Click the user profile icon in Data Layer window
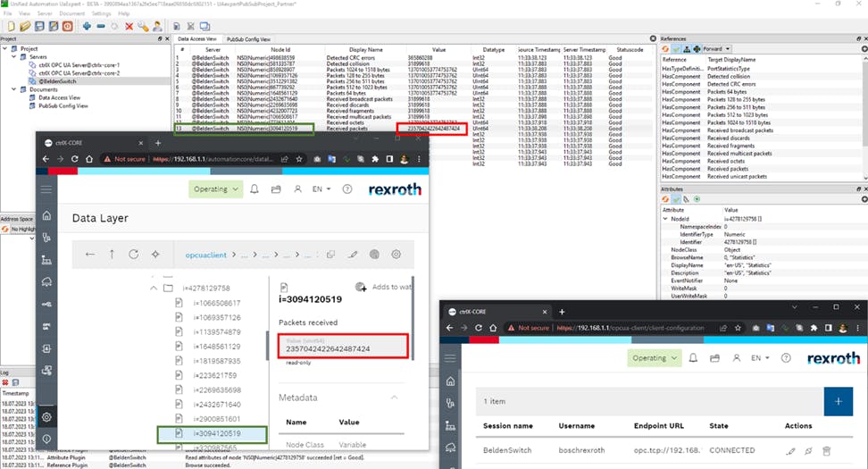 297,188
